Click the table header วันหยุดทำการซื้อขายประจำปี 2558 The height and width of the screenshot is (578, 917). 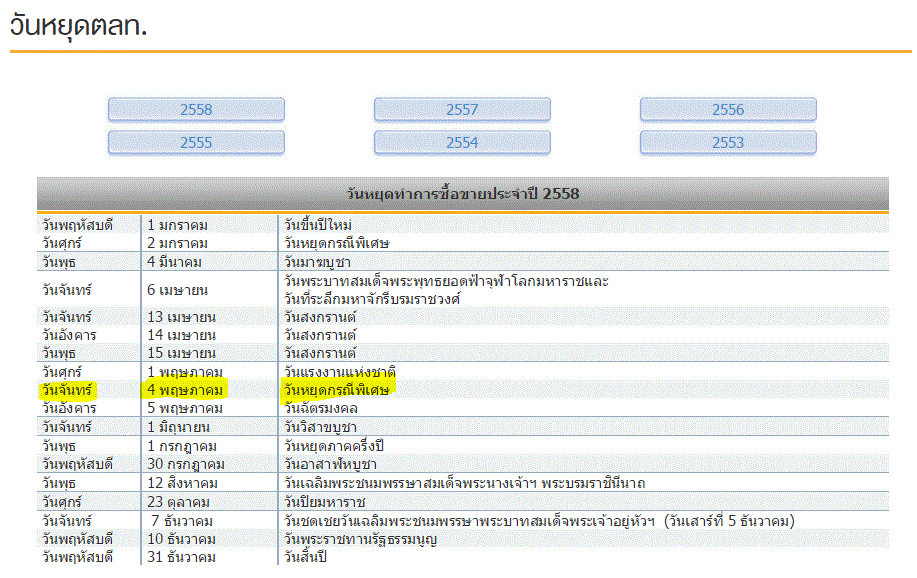(x=463, y=194)
